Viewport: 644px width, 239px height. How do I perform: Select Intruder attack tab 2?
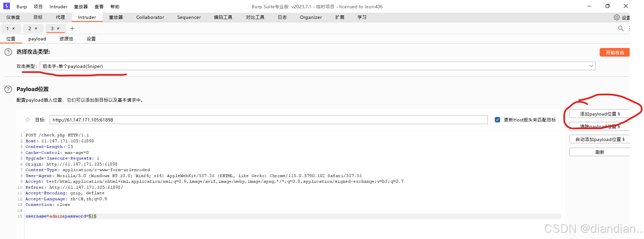click(x=30, y=28)
